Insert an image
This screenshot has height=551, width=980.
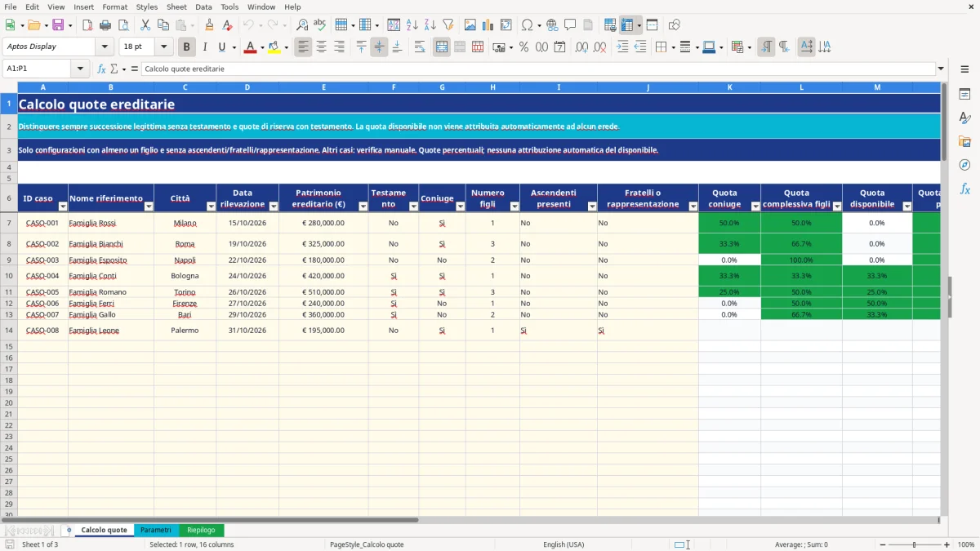point(470,24)
